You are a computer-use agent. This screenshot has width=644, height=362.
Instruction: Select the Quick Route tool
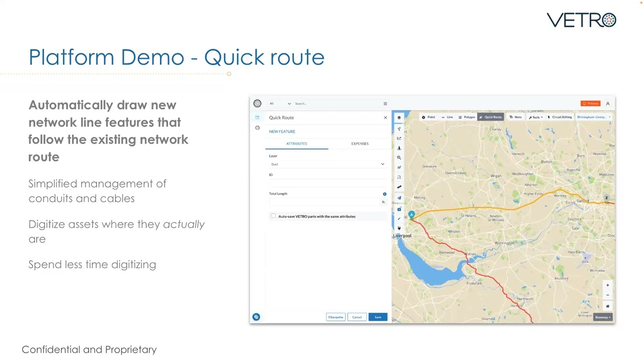click(490, 117)
